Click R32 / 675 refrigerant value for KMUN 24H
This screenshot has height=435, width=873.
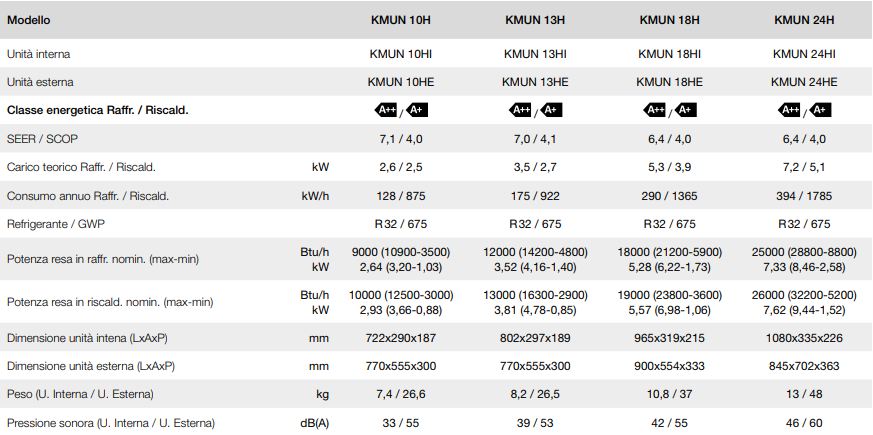pyautogui.click(x=804, y=224)
